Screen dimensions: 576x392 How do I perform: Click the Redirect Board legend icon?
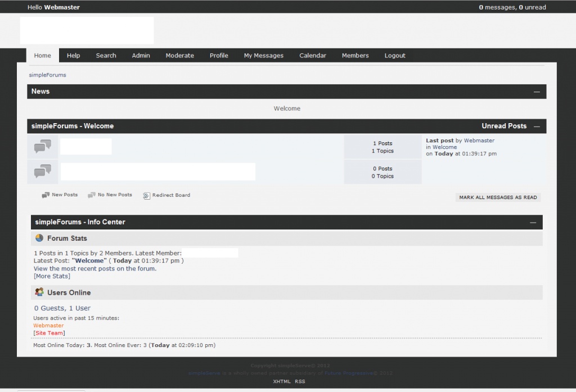click(x=147, y=196)
